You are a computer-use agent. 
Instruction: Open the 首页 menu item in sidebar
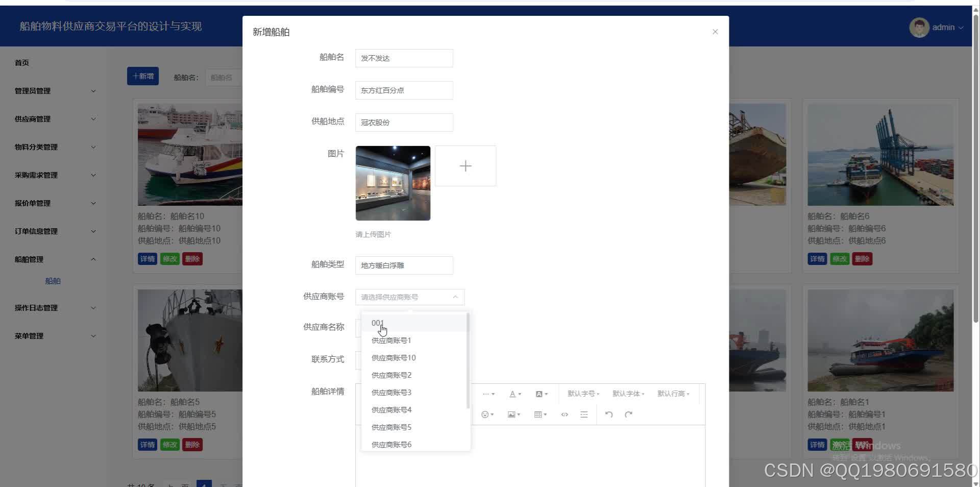(21, 62)
